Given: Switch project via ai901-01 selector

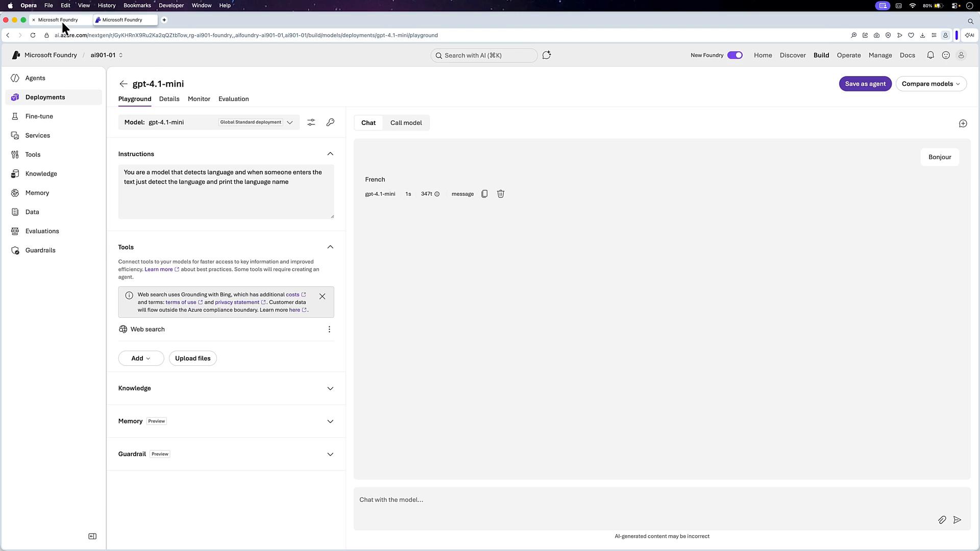Looking at the screenshot, I should pos(107,55).
